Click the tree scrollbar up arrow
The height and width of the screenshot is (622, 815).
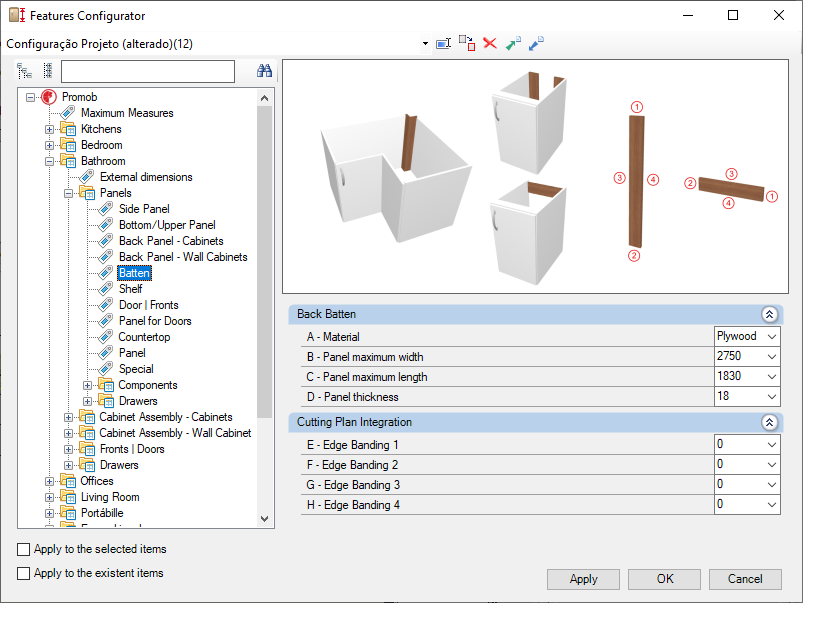[x=265, y=98]
